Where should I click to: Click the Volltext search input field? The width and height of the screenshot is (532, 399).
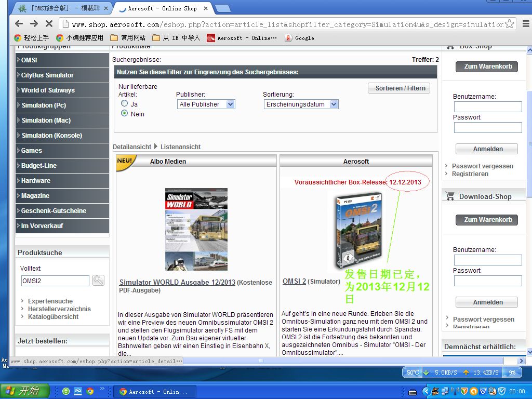(x=55, y=281)
